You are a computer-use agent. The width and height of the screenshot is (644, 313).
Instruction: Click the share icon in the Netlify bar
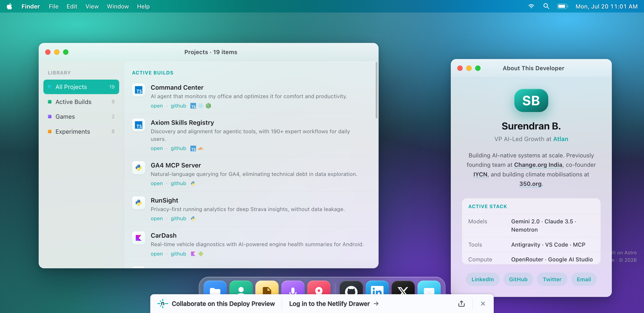[x=462, y=304]
